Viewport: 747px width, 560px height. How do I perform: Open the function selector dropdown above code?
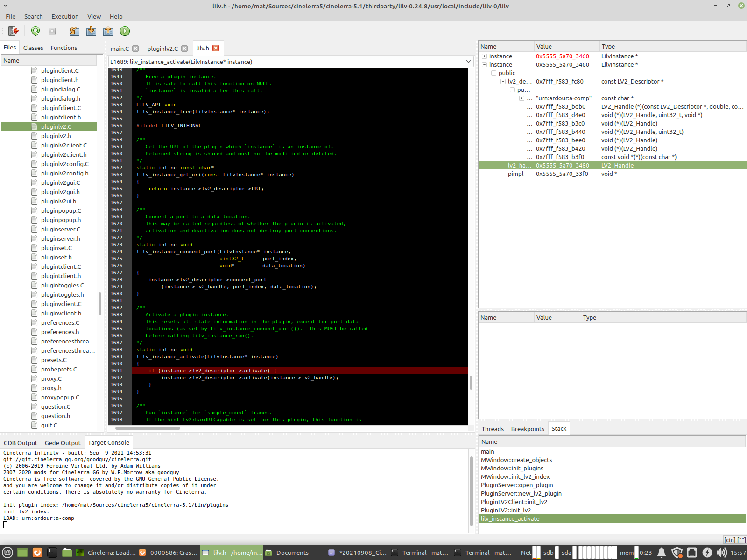(468, 62)
